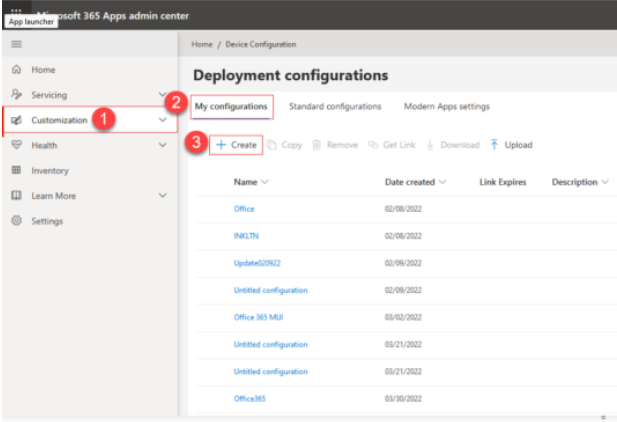The width and height of the screenshot is (617, 422).
Task: Expand the Learn More chevron
Action: pos(162,195)
